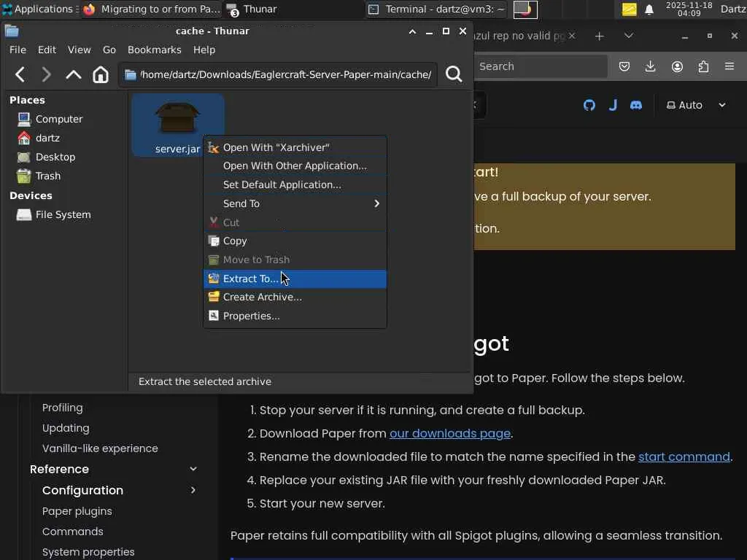This screenshot has width=747, height=560.
Task: Roll up Thunar window with arrow button
Action: (413, 31)
